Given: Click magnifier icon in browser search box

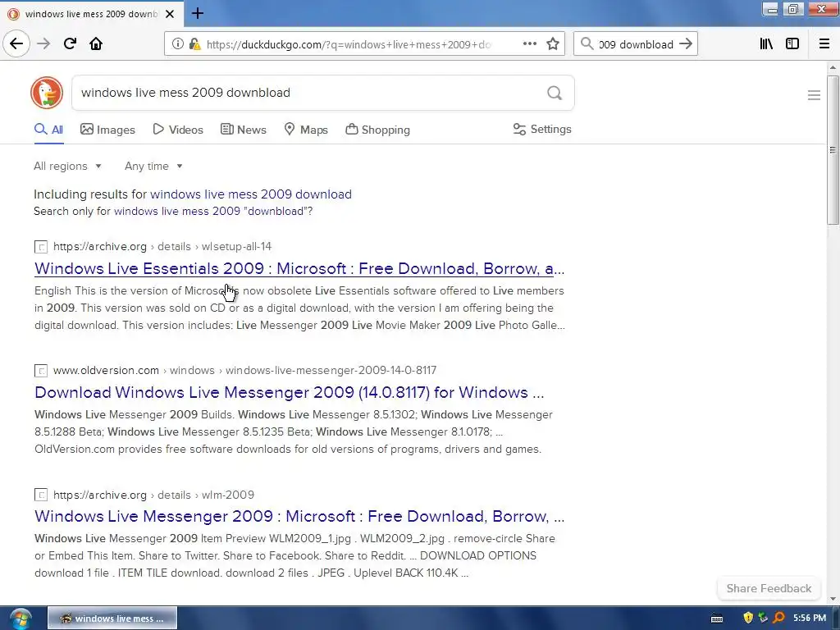Looking at the screenshot, I should [587, 44].
